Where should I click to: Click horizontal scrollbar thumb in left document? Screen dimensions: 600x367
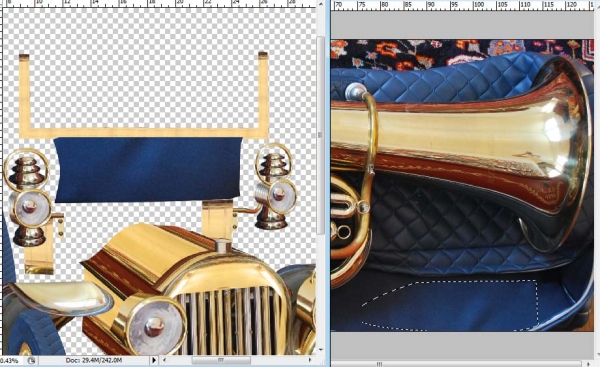click(x=221, y=360)
